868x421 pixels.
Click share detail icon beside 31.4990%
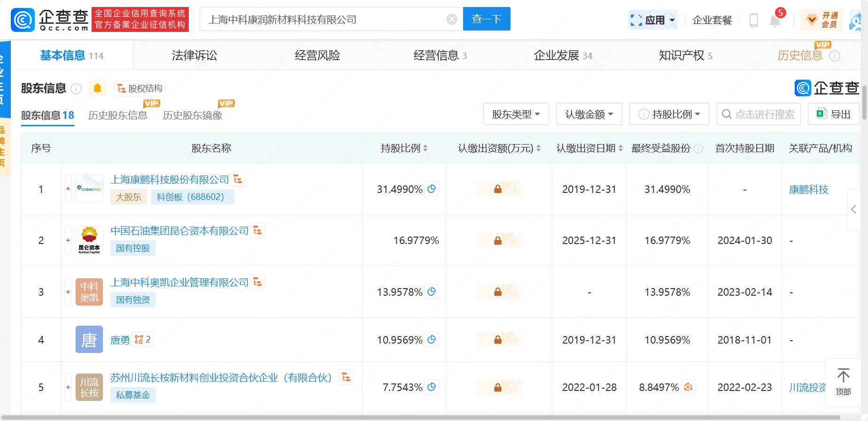(432, 189)
